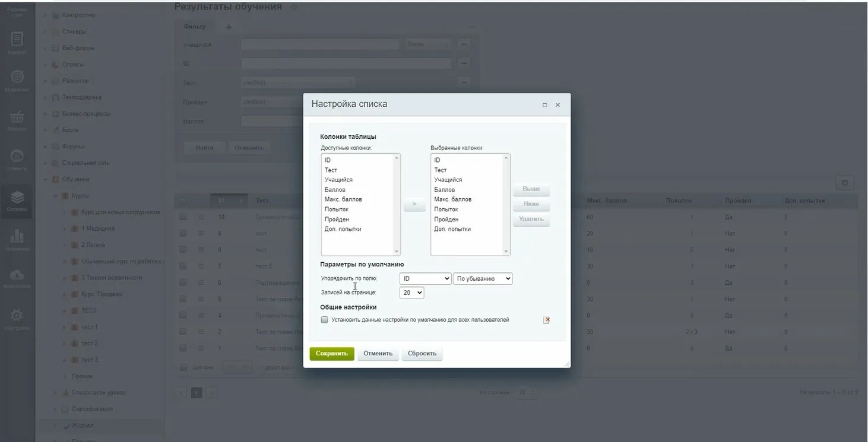
Task: Tick the Для всех checkbox below the table
Action: point(183,367)
